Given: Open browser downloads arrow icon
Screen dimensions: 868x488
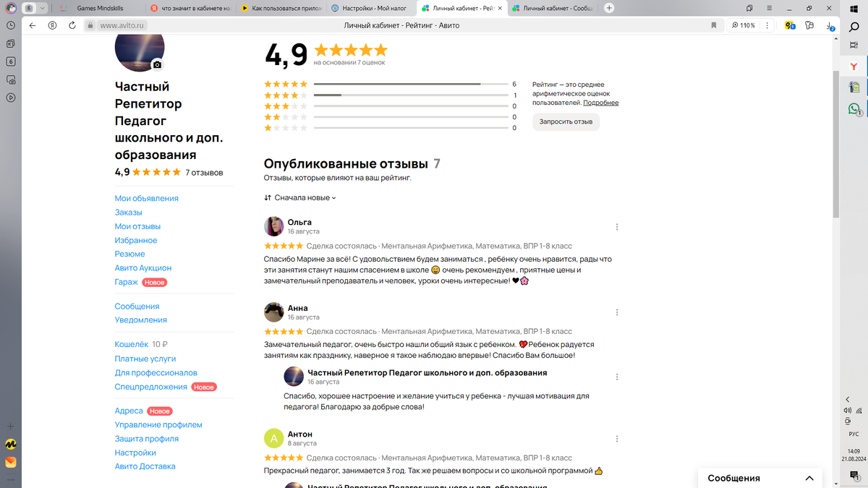Looking at the screenshot, I should (830, 25).
